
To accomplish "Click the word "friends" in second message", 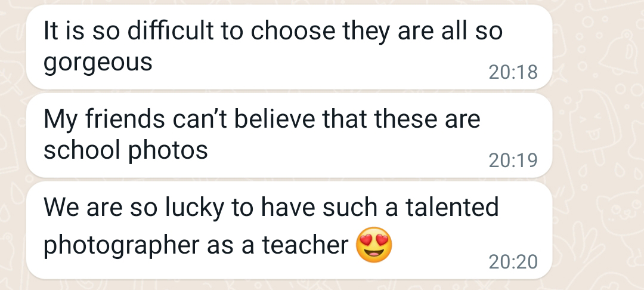I will [125, 119].
